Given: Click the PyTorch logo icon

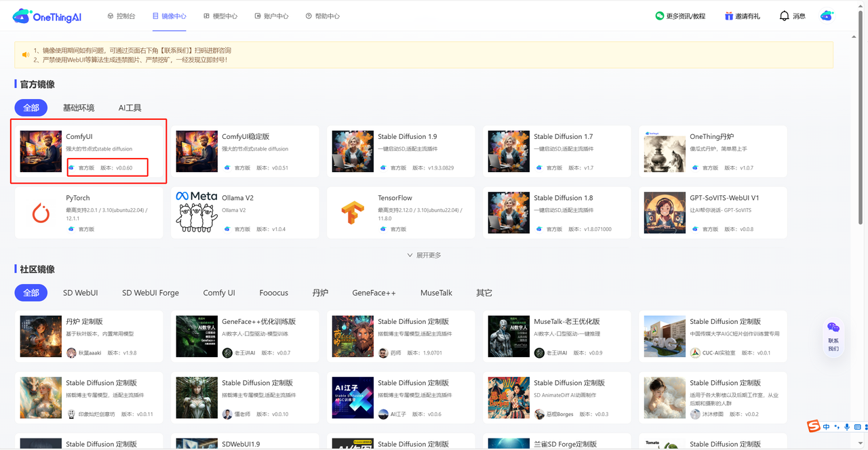Looking at the screenshot, I should [41, 213].
